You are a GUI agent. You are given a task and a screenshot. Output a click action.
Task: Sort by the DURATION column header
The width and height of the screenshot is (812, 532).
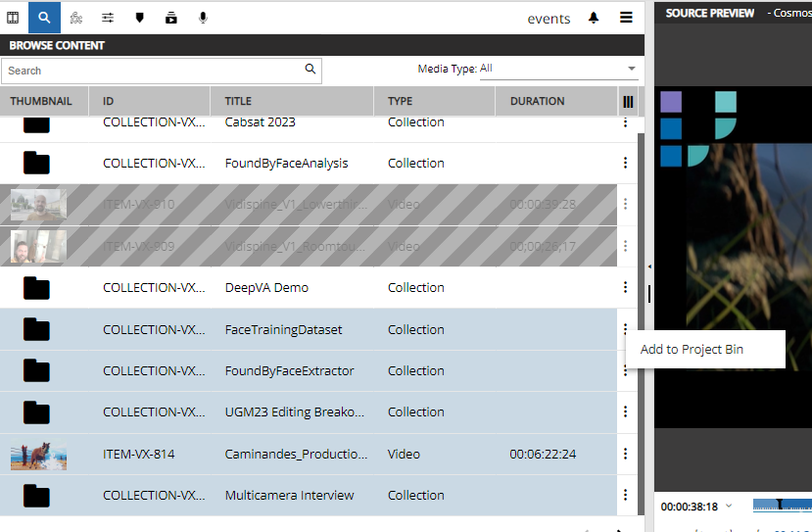coord(537,101)
